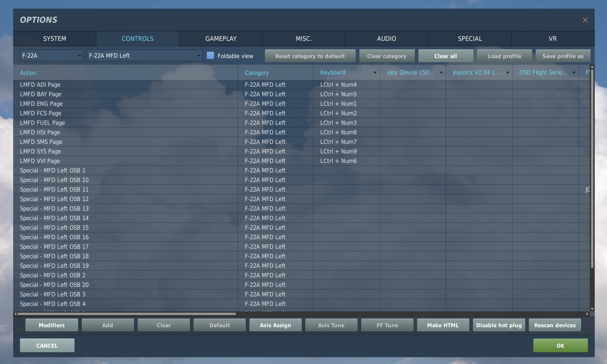Viewport: 607px width, 364px height.
Task: Expand the DSD Flight Series column dropdown arrow
Action: pyautogui.click(x=574, y=73)
